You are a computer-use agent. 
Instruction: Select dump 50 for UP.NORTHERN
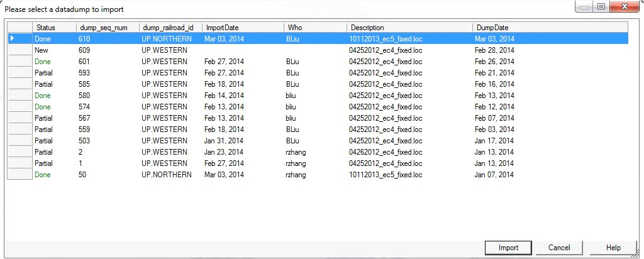point(85,175)
